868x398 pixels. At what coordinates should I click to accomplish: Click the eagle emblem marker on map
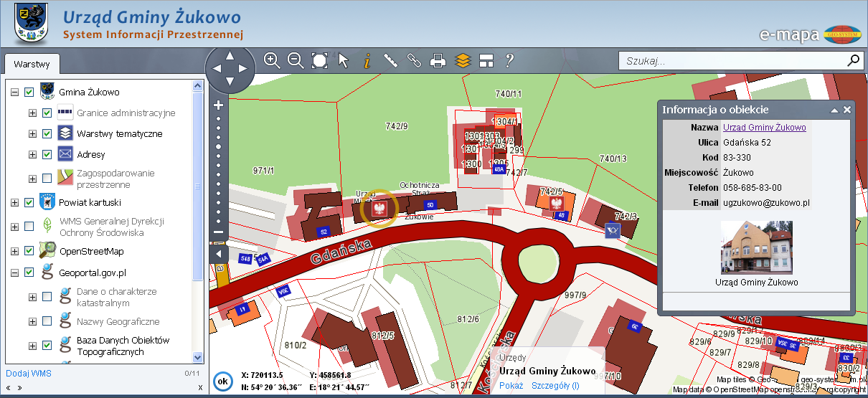(379, 209)
